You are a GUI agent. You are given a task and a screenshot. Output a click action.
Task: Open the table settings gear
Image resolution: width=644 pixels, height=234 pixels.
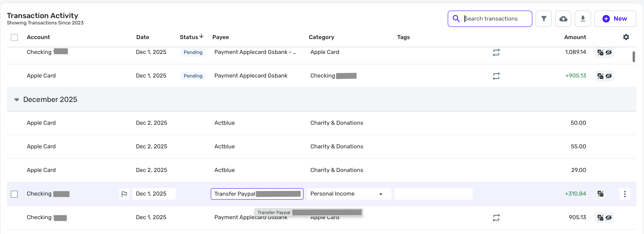click(x=626, y=37)
